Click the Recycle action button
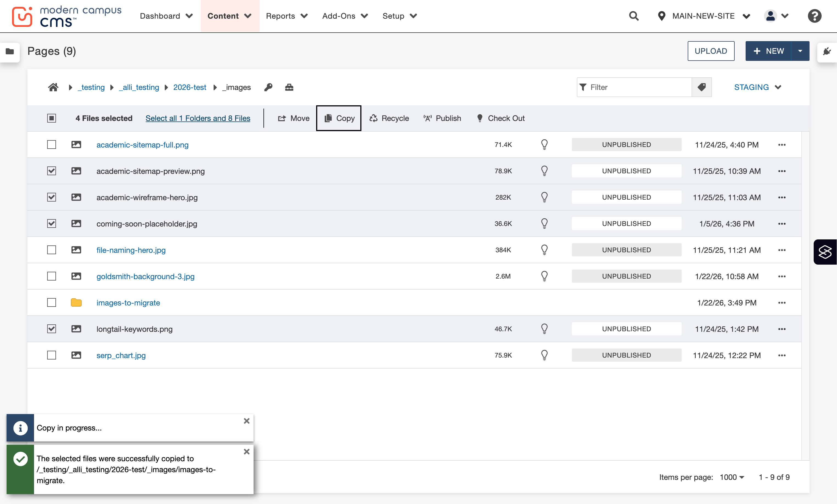The image size is (837, 504). (x=389, y=118)
